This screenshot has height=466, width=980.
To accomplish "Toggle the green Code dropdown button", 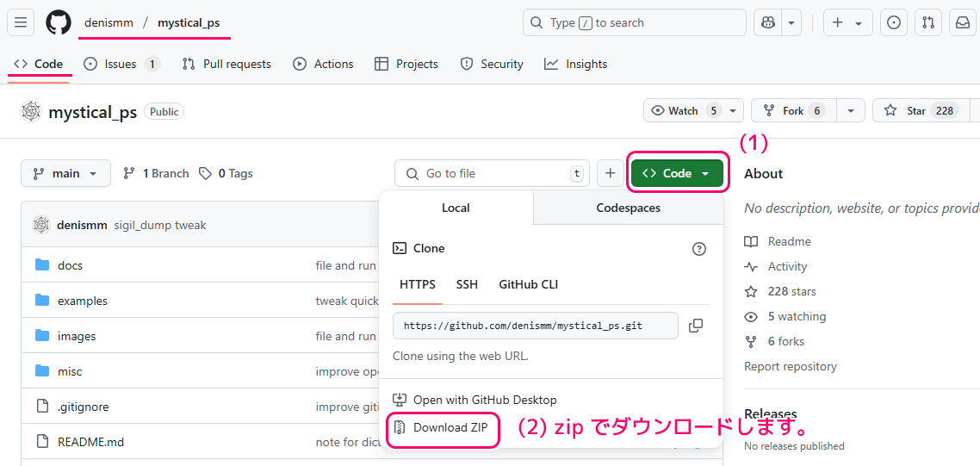I will point(677,173).
